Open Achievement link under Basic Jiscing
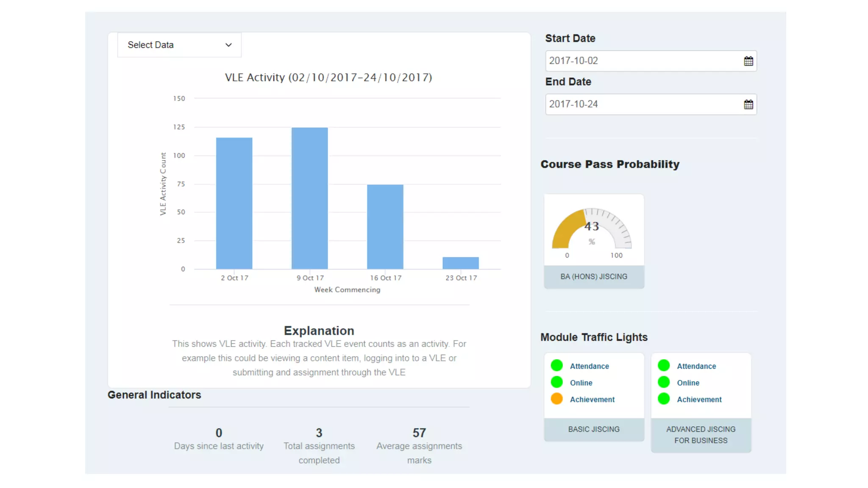This screenshot has width=868, height=488. [592, 399]
